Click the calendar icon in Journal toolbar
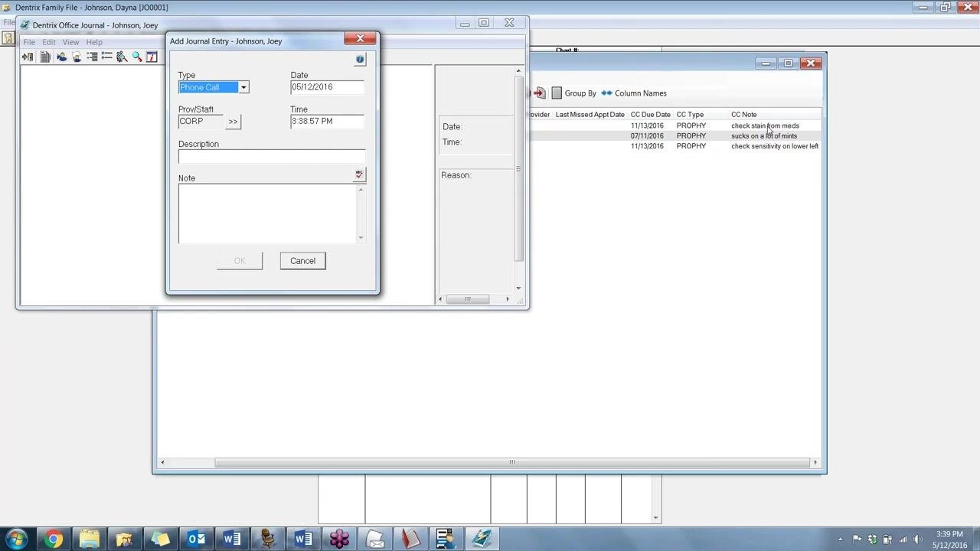Image resolution: width=980 pixels, height=551 pixels. (152, 57)
